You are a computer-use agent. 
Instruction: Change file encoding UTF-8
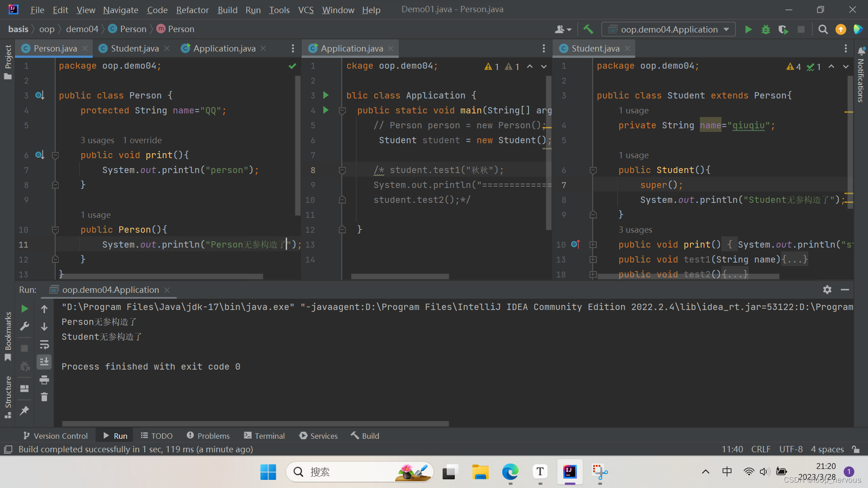tap(791, 449)
